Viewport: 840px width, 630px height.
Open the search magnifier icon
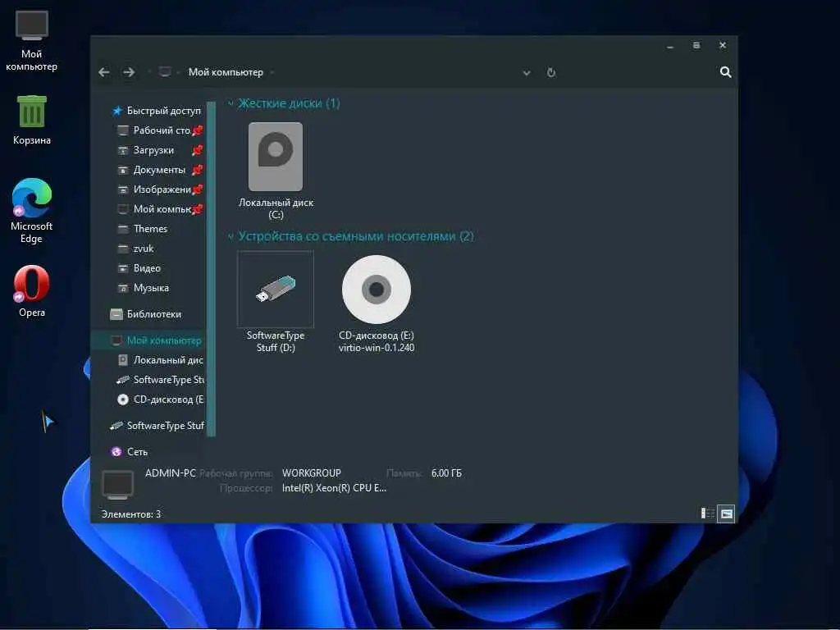click(x=725, y=72)
